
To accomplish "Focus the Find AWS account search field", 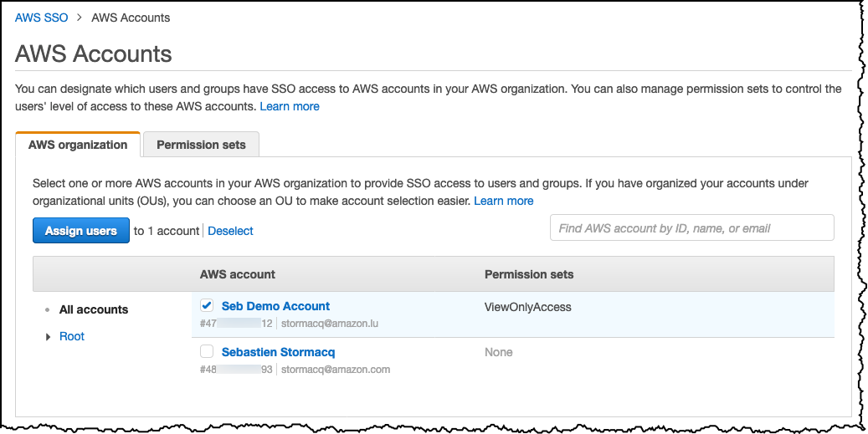I will (x=691, y=228).
